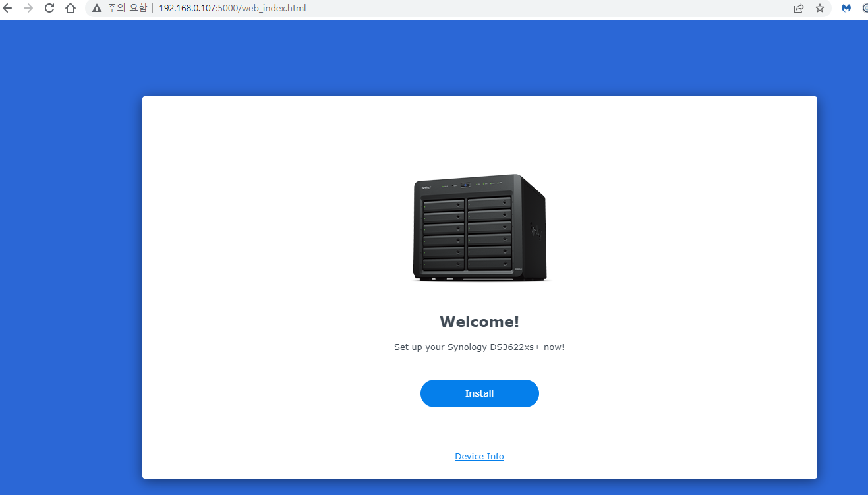The image size is (868, 495).
Task: Select the address bar URL 192.168.0.107:5000
Action: coord(232,9)
